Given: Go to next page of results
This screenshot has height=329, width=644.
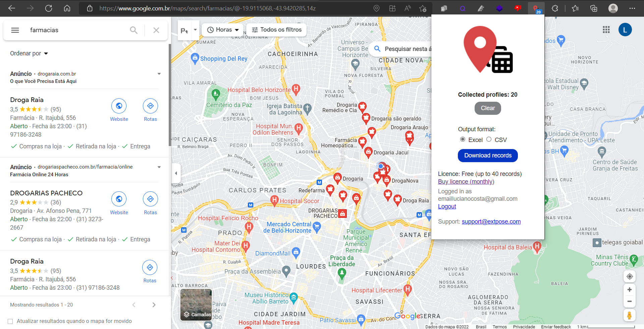Looking at the screenshot, I should pyautogui.click(x=154, y=305).
